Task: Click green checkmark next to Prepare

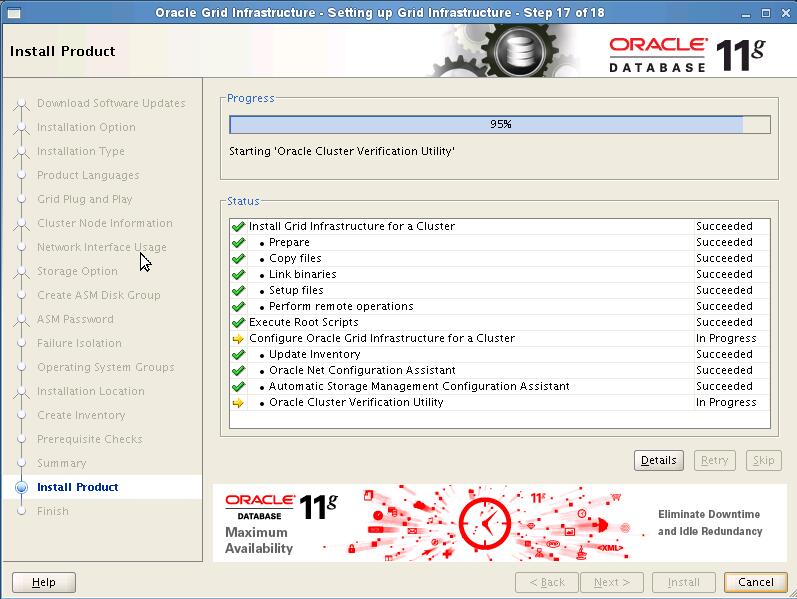Action: click(x=238, y=243)
